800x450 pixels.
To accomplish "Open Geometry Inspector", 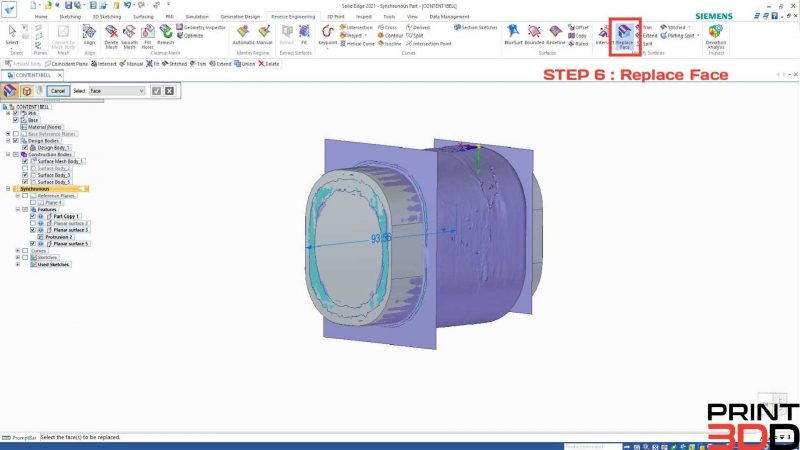I will 201,27.
